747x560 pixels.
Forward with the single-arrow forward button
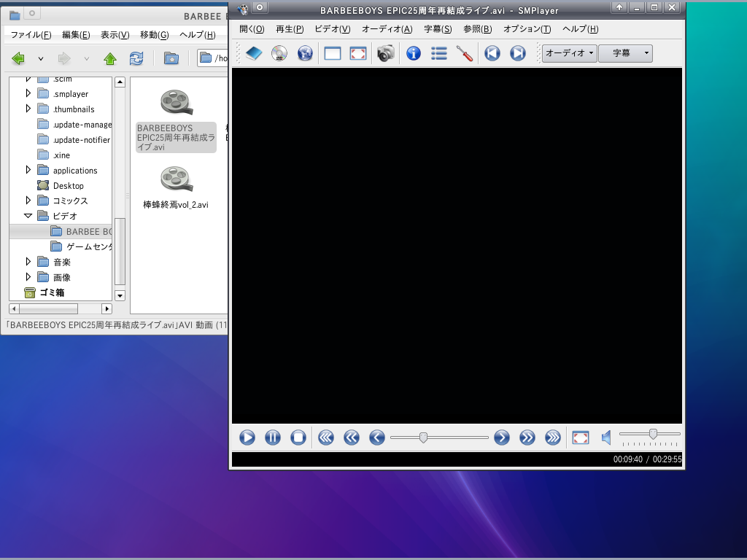tap(502, 437)
